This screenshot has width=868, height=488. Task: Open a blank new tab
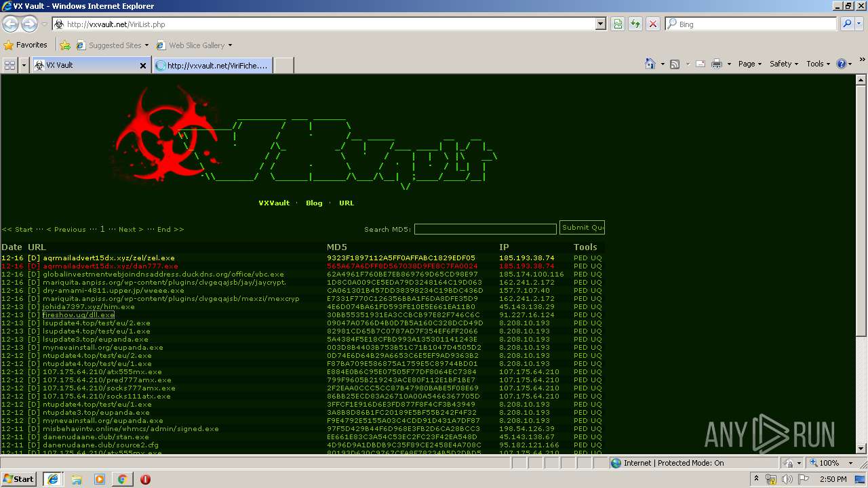[283, 65]
